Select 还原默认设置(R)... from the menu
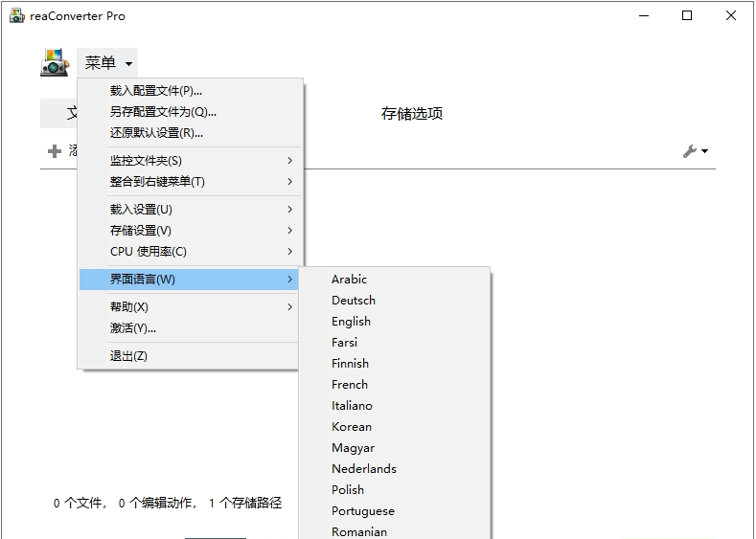The image size is (756, 539). [190, 133]
